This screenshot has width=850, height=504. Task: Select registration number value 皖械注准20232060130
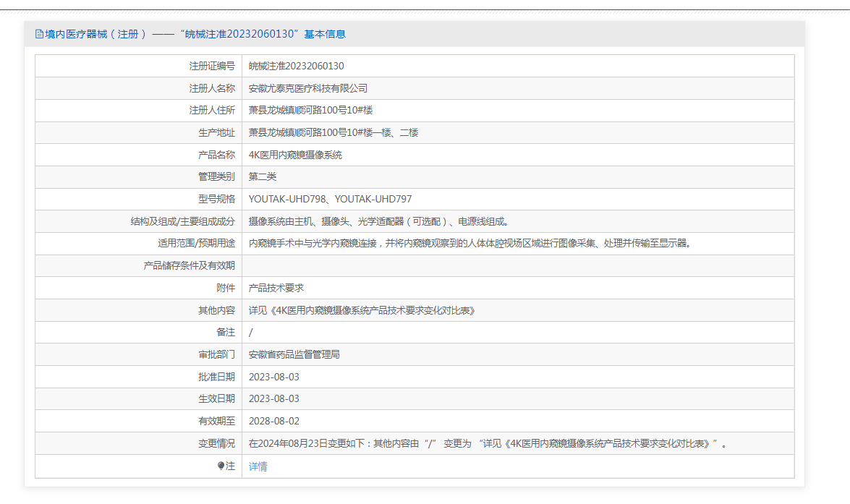pyautogui.click(x=296, y=66)
